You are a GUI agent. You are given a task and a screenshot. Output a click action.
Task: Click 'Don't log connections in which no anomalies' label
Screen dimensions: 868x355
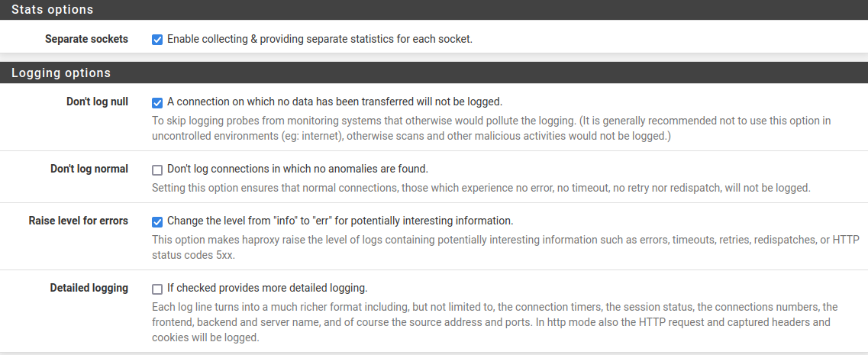[298, 169]
